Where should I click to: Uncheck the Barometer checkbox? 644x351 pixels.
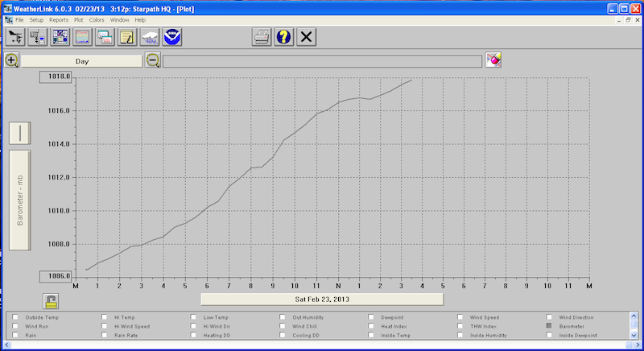coord(549,326)
